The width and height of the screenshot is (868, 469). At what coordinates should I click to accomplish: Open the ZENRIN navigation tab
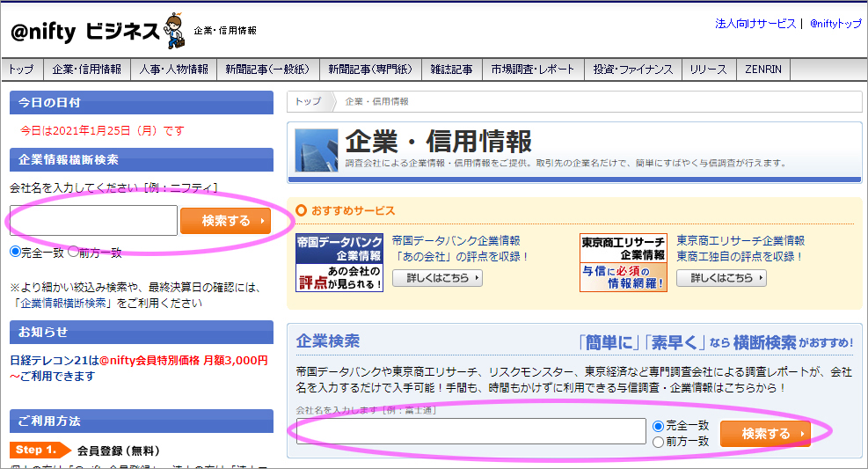[763, 70]
